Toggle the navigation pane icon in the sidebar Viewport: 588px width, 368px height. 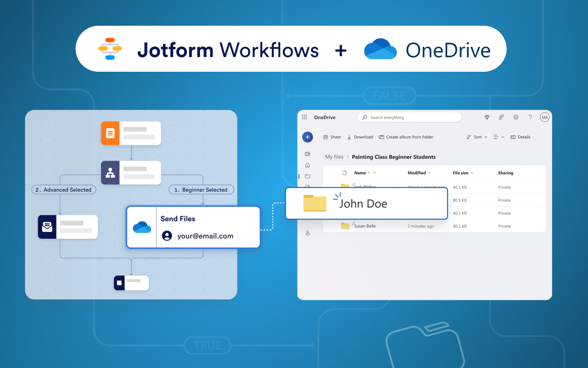click(x=307, y=154)
